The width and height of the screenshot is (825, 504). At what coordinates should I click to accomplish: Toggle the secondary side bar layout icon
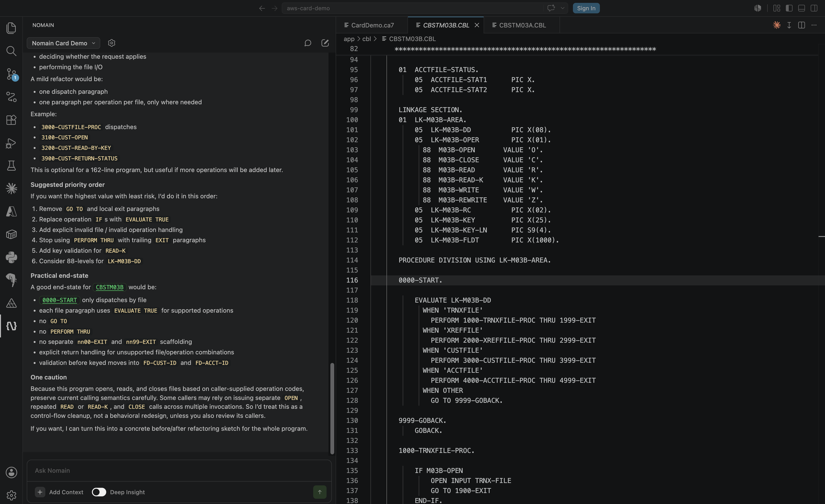[x=814, y=8]
